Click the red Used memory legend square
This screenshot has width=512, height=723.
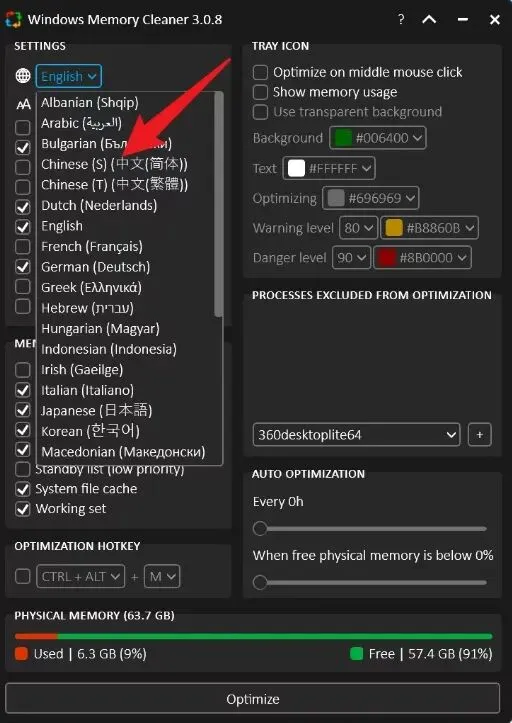point(21,654)
